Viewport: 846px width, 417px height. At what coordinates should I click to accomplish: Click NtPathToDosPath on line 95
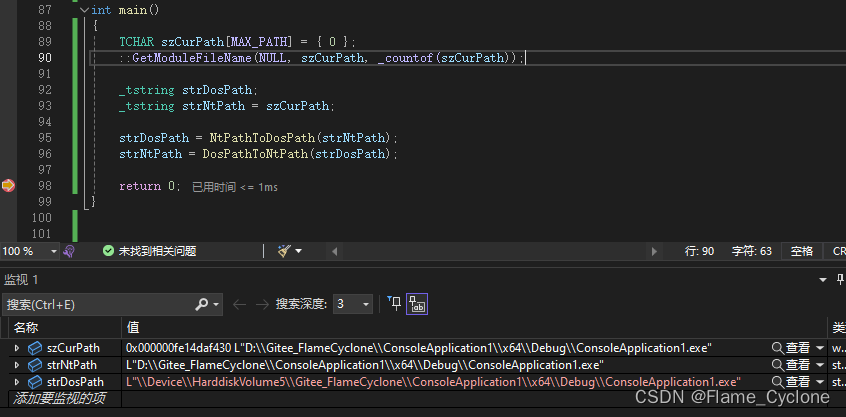(262, 138)
